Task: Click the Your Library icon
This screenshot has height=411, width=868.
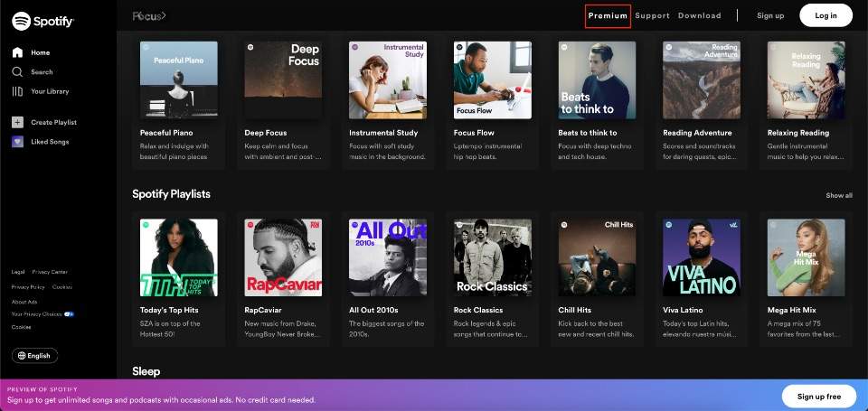Action: 18,91
